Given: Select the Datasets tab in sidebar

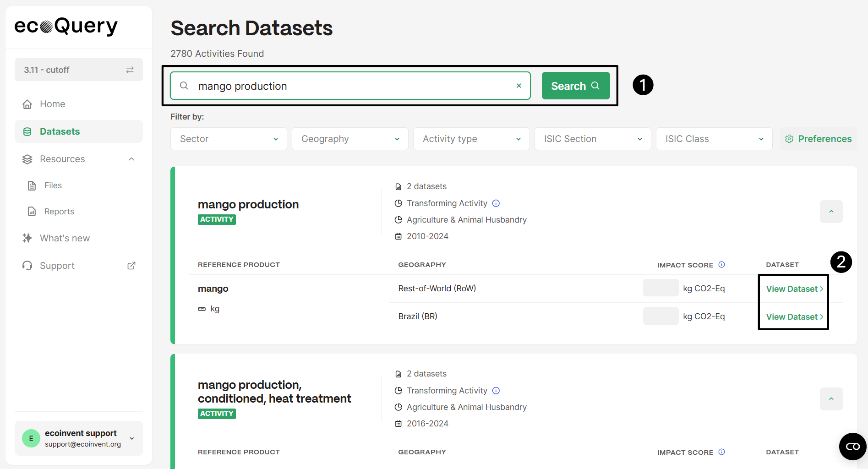Looking at the screenshot, I should pyautogui.click(x=60, y=131).
